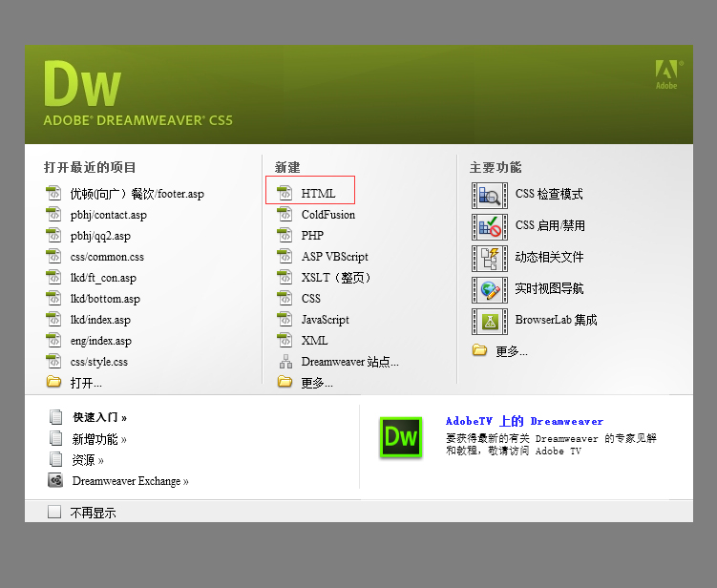Open recent file css/common.css
717x588 pixels.
106,257
